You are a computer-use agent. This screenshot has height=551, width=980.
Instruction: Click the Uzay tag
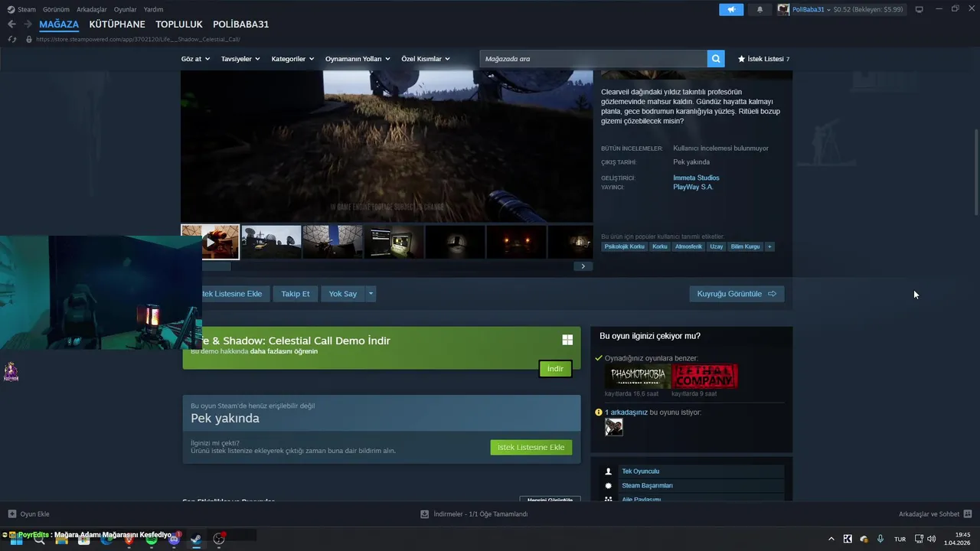(716, 246)
